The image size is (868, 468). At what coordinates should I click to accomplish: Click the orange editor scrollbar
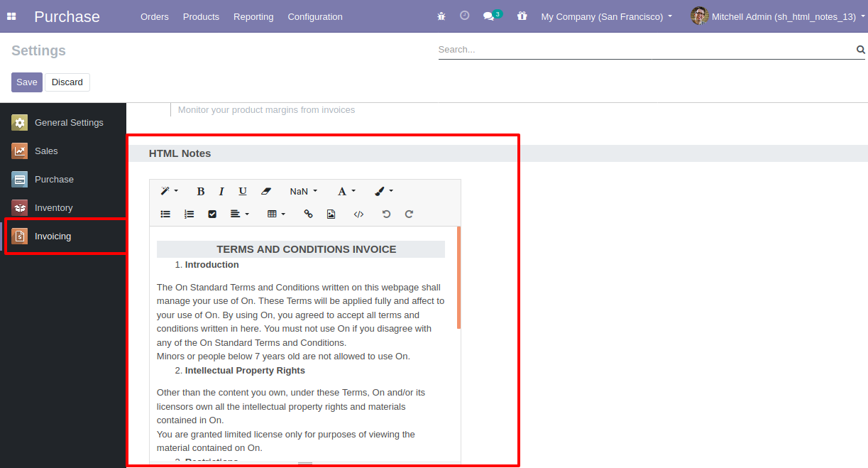click(459, 277)
